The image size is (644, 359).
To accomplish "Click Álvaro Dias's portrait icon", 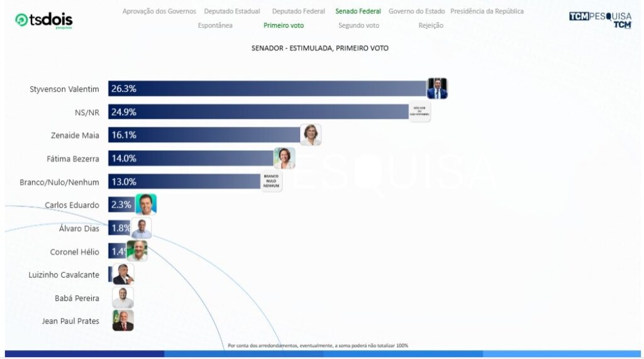I will (141, 228).
